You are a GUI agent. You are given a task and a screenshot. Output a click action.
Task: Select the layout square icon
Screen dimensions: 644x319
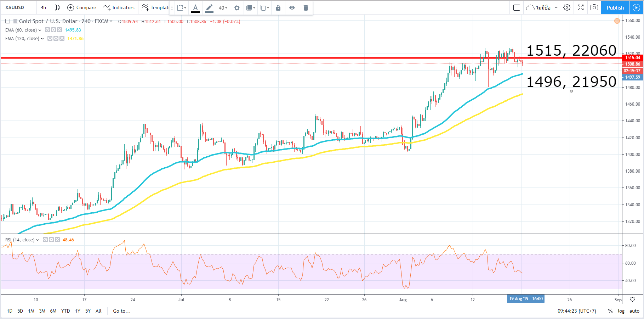517,7
